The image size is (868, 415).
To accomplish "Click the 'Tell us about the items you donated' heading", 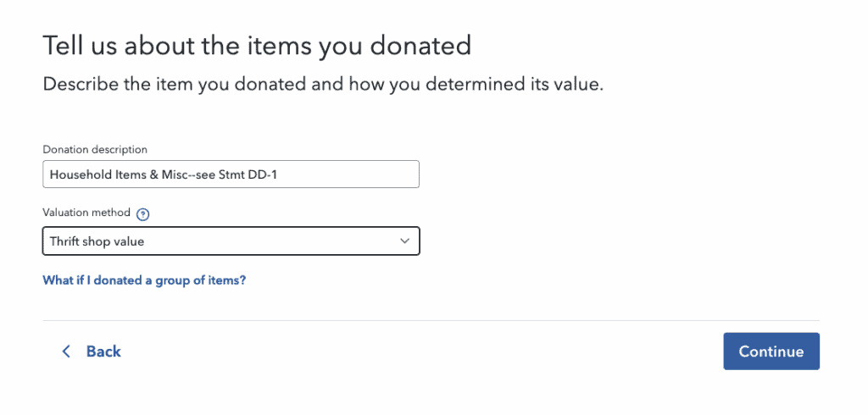I will click(257, 45).
